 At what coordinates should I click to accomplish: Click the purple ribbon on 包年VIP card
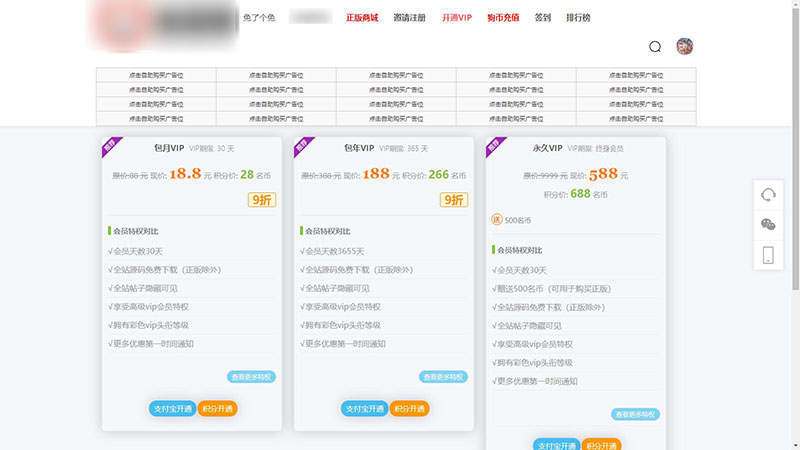[303, 146]
